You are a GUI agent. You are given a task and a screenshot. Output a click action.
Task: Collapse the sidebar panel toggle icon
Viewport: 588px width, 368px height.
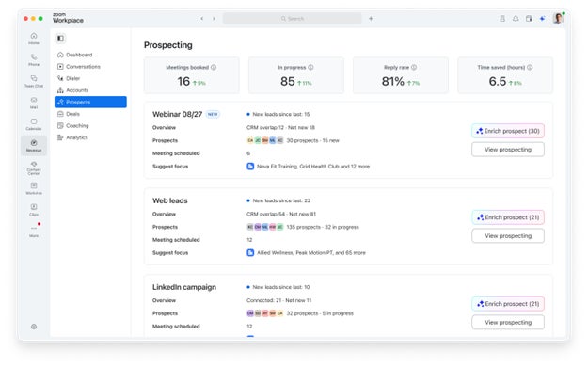click(x=60, y=38)
